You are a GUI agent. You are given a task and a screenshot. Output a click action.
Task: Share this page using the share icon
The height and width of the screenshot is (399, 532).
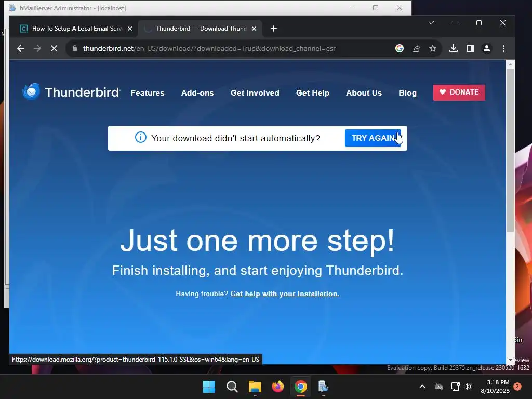pyautogui.click(x=416, y=48)
